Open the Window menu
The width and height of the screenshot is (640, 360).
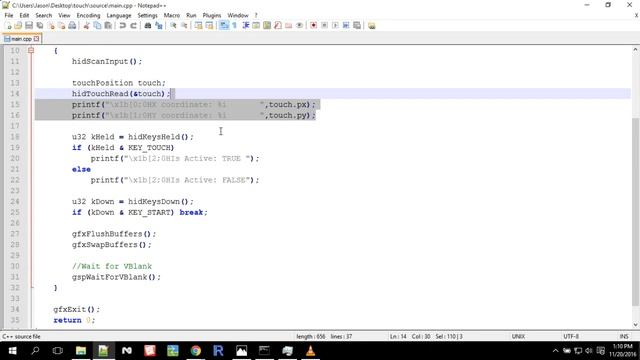238,15
